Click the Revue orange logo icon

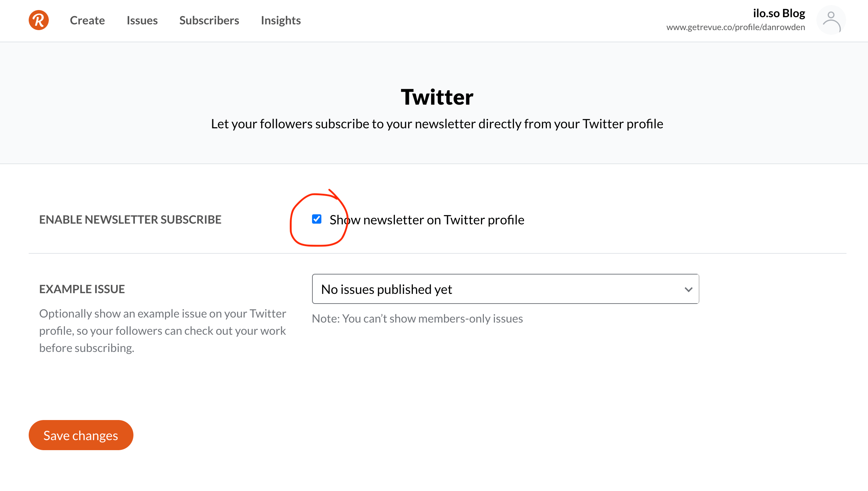click(x=39, y=20)
